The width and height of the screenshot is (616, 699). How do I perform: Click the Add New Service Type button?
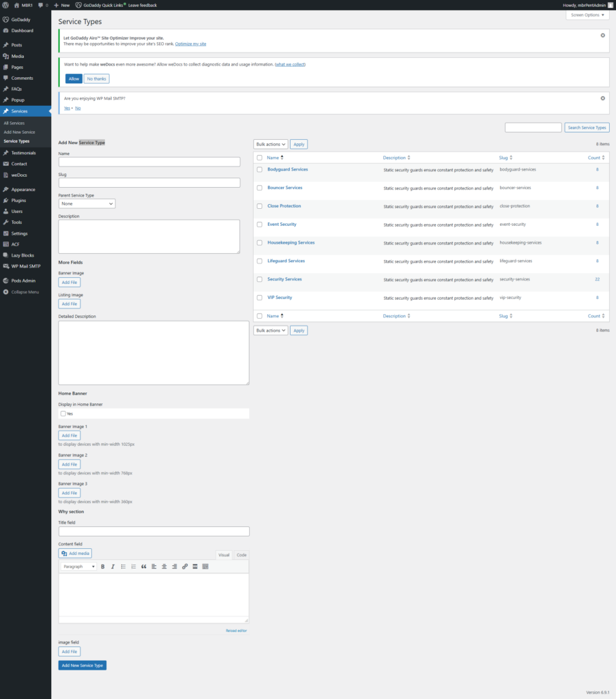(x=82, y=665)
